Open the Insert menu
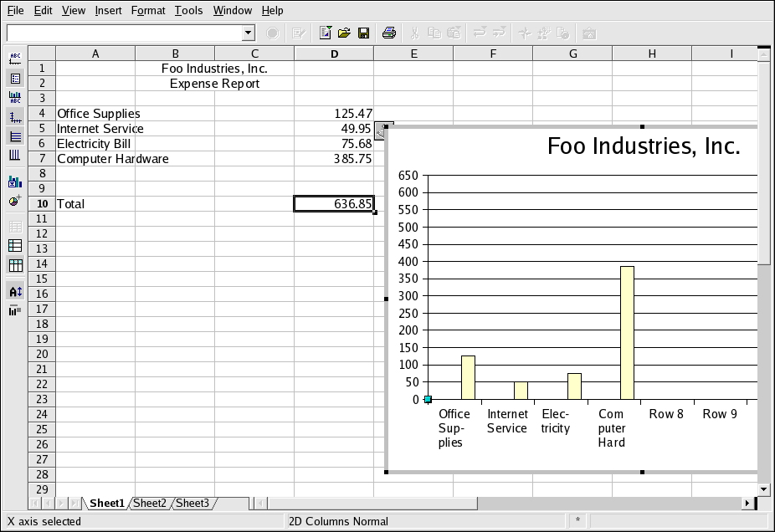This screenshot has width=775, height=532. [x=108, y=11]
